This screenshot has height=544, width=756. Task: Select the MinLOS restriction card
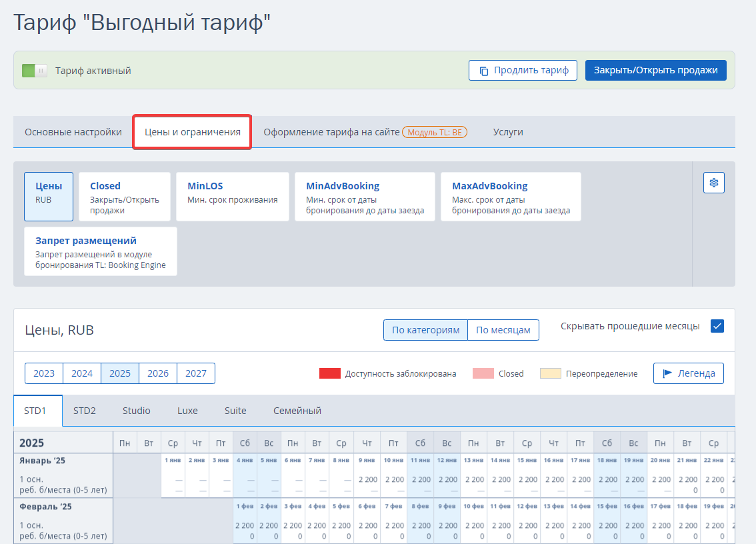233,197
